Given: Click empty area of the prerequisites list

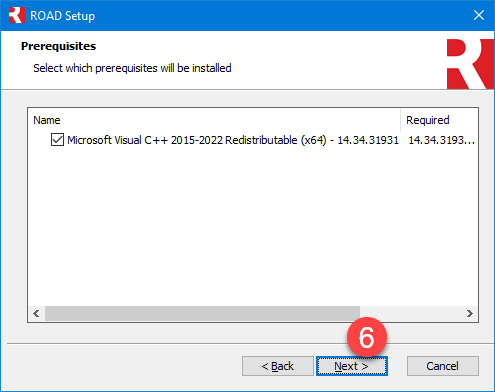Looking at the screenshot, I should [253, 227].
